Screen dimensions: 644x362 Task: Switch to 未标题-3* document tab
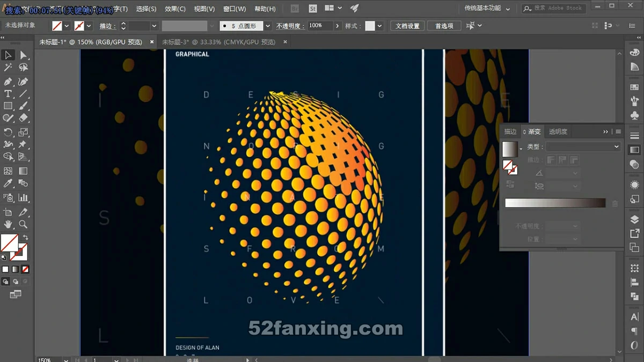pyautogui.click(x=219, y=42)
